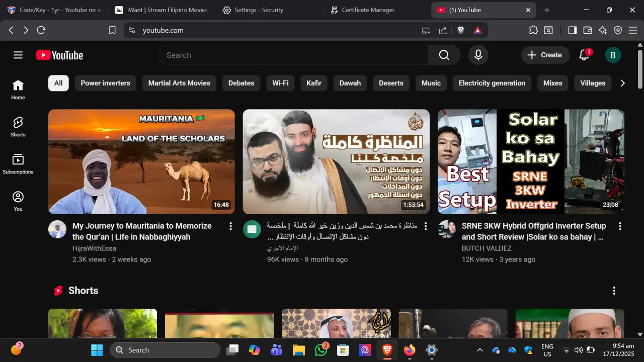Click the YouTube logo
This screenshot has width=644, height=362.
(59, 55)
